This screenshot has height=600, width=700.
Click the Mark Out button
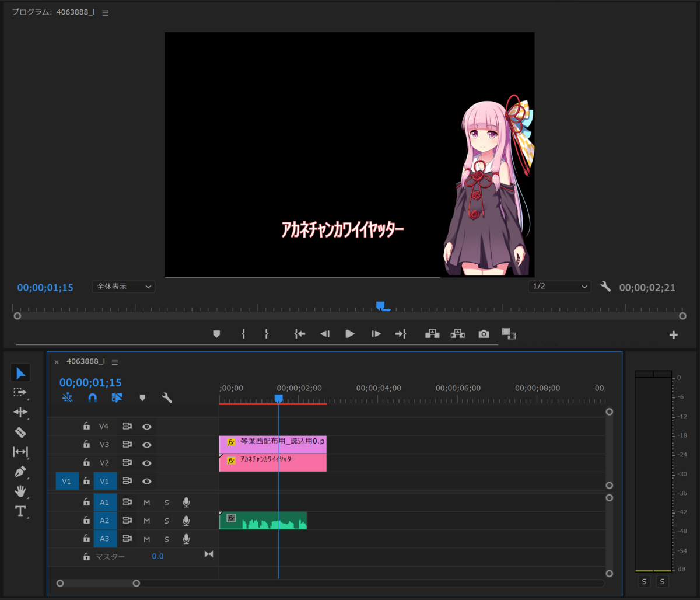(267, 334)
